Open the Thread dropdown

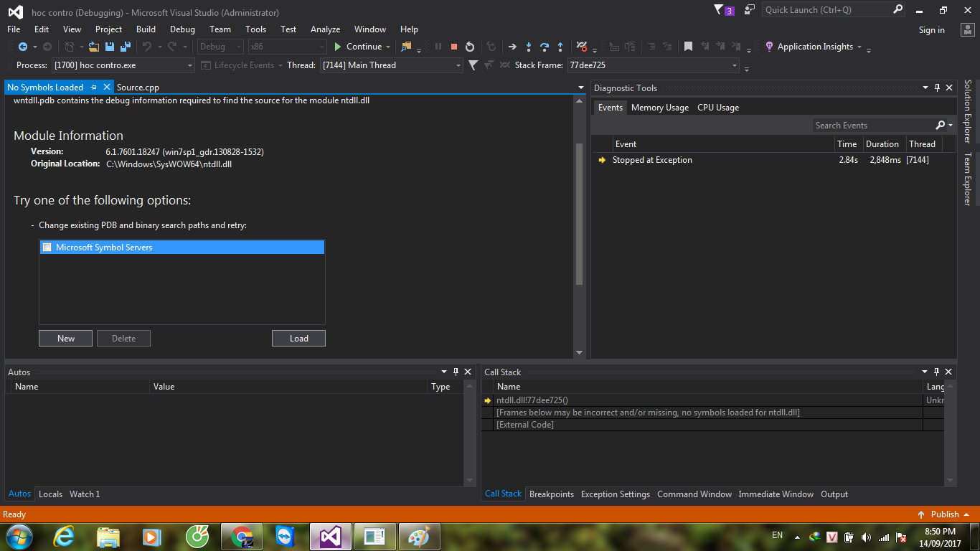click(458, 65)
